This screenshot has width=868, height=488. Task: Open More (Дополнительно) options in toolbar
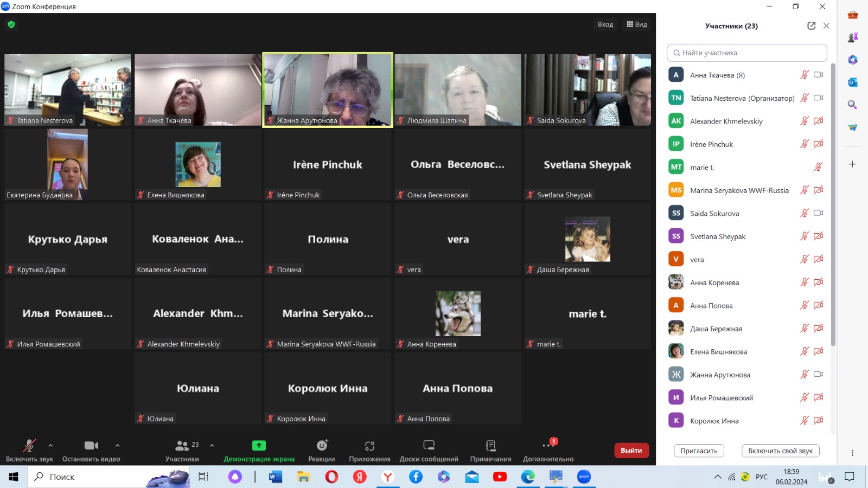pyautogui.click(x=548, y=446)
